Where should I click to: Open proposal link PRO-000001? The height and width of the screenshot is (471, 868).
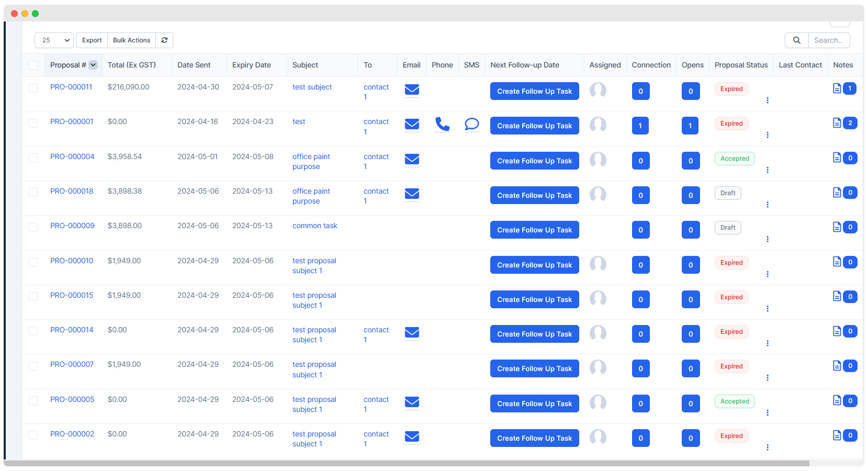72,121
